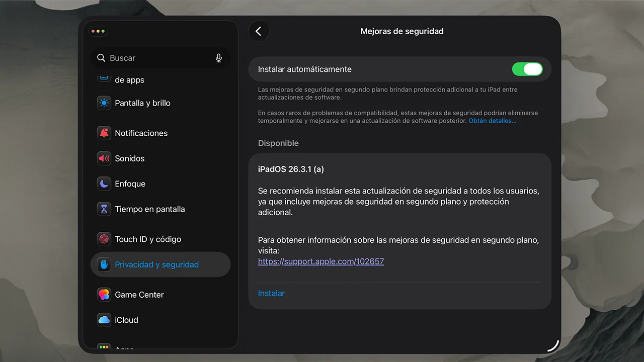The height and width of the screenshot is (362, 644).
Task: Open the Notificaciones settings item
Action: click(x=141, y=133)
